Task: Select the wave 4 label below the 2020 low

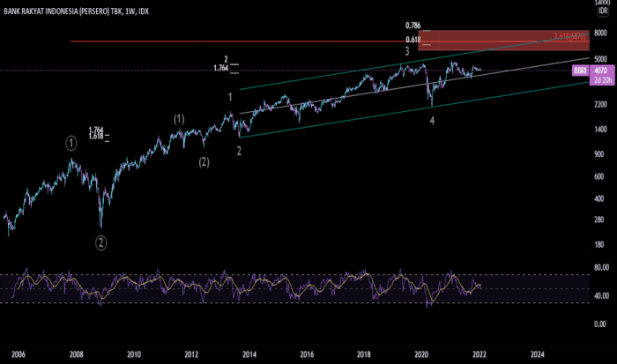Action: [432, 120]
